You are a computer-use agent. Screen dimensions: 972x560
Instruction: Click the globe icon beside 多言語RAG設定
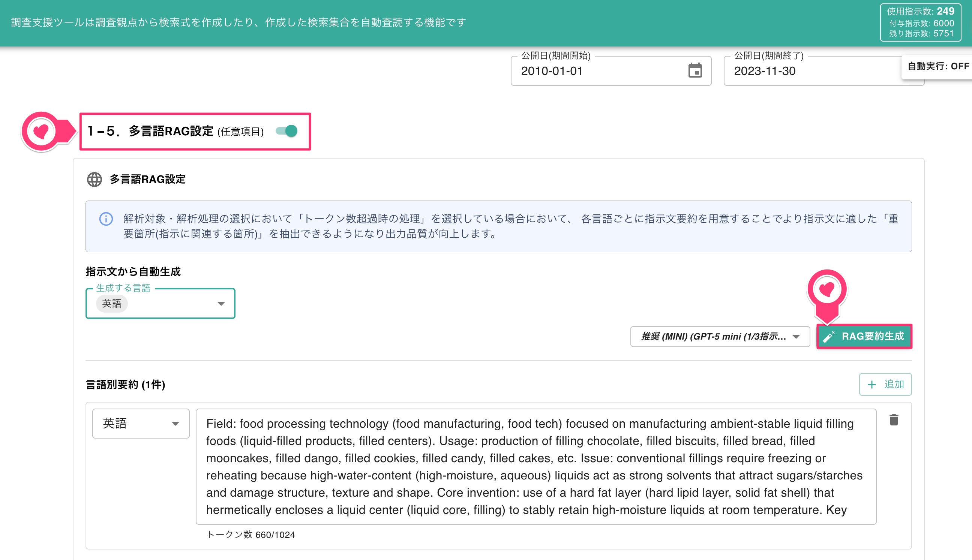(x=94, y=180)
